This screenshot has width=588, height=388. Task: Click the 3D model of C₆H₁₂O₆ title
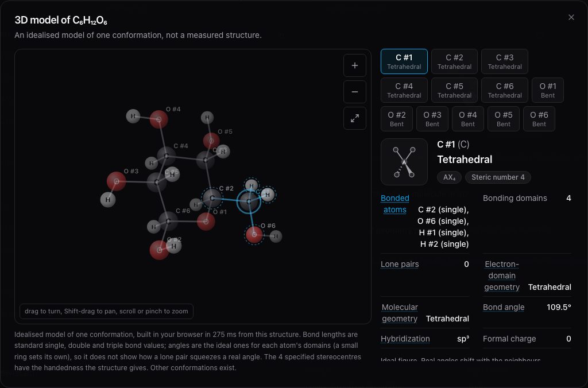pyautogui.click(x=61, y=20)
